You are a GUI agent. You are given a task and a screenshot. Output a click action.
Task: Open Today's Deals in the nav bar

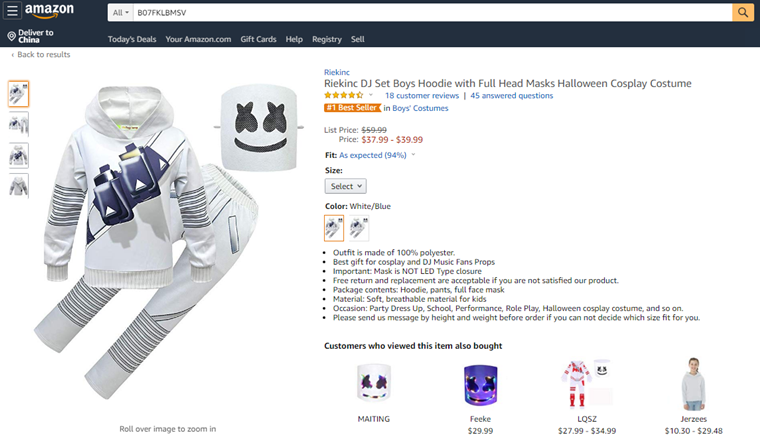pyautogui.click(x=132, y=39)
